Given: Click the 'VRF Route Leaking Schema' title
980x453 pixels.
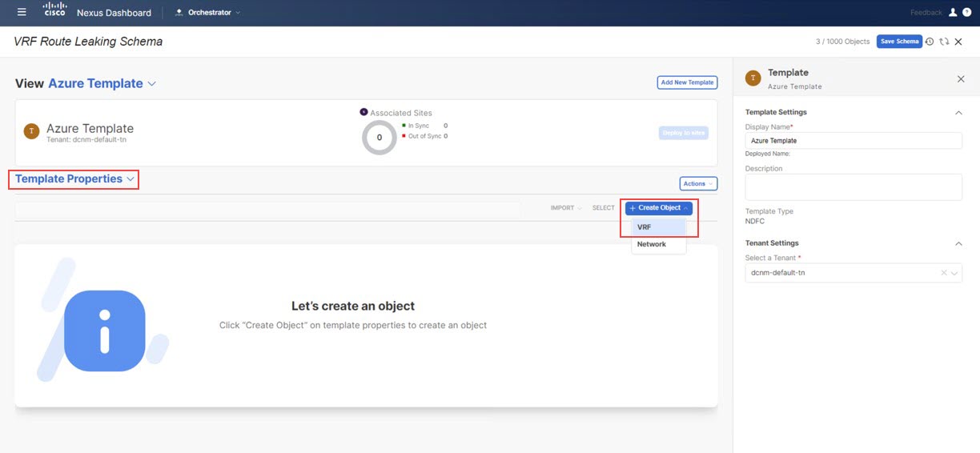Looking at the screenshot, I should pos(89,42).
